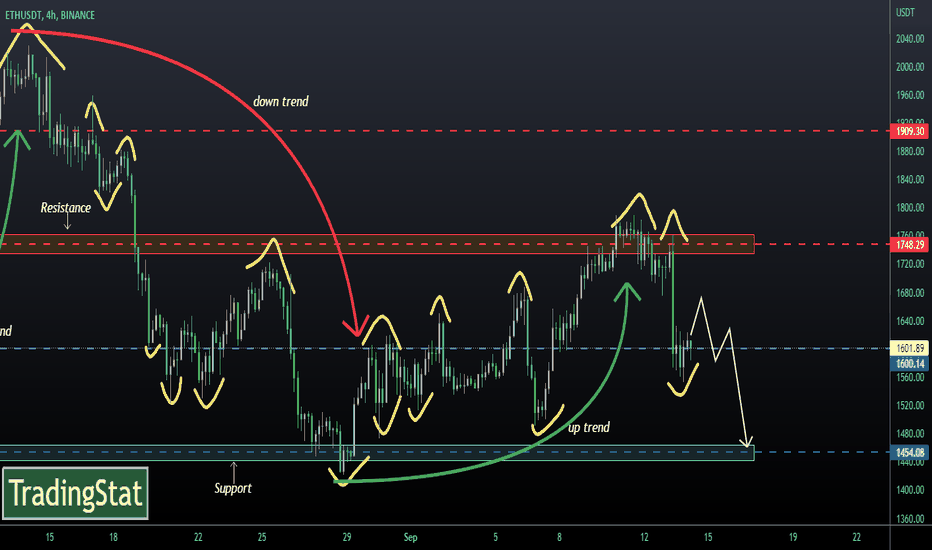
Task: Click the 5 date label on time axis
Action: [x=495, y=537]
